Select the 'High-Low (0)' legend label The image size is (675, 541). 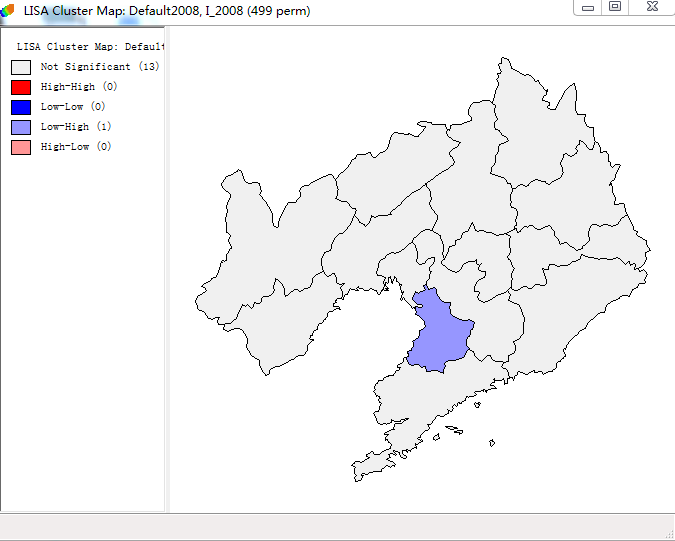click(76, 146)
